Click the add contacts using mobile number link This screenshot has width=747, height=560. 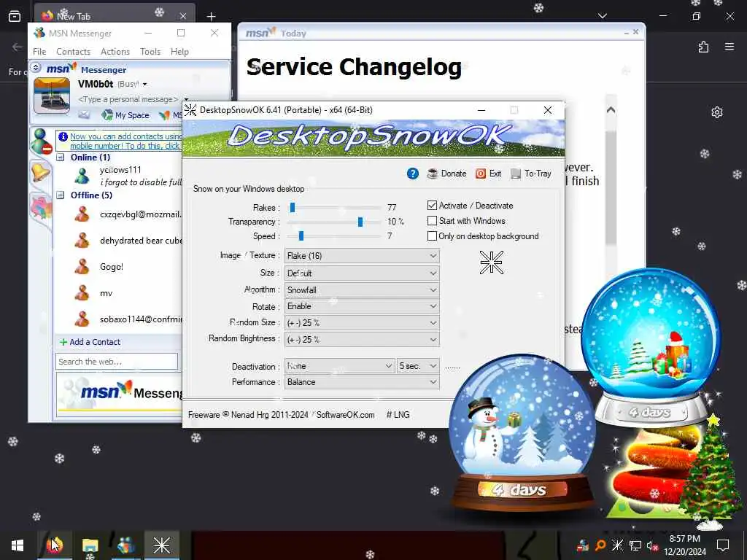(x=125, y=141)
